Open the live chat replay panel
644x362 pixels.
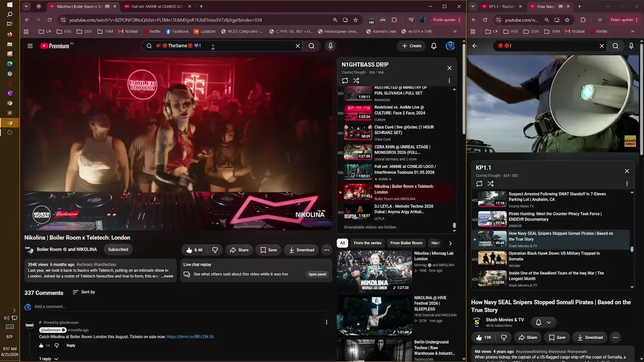coord(317,274)
